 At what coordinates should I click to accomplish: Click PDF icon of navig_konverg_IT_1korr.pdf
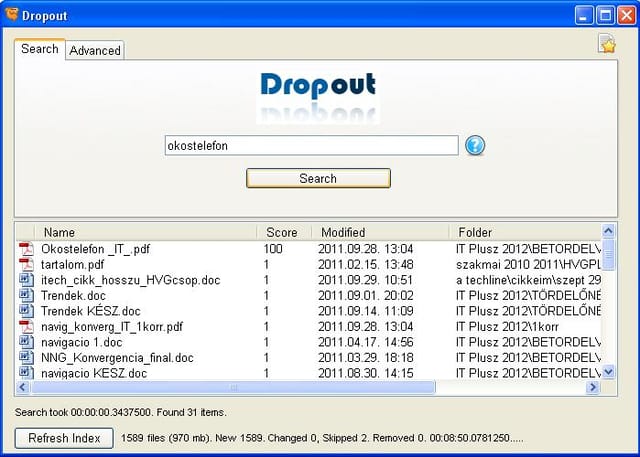coord(27,326)
